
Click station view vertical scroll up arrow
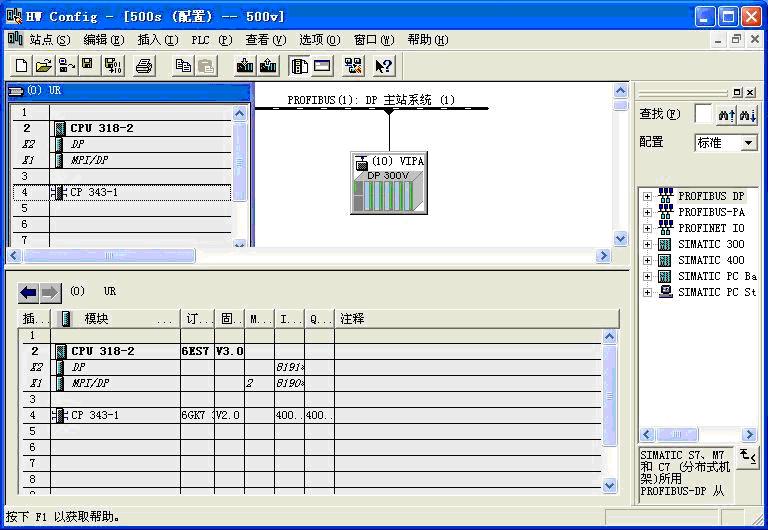621,91
